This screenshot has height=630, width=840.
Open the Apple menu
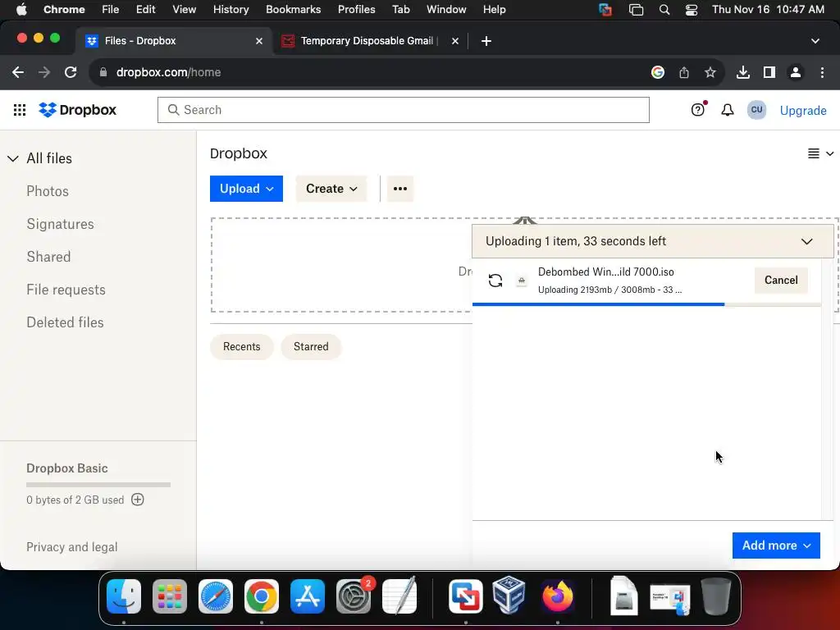point(21,9)
